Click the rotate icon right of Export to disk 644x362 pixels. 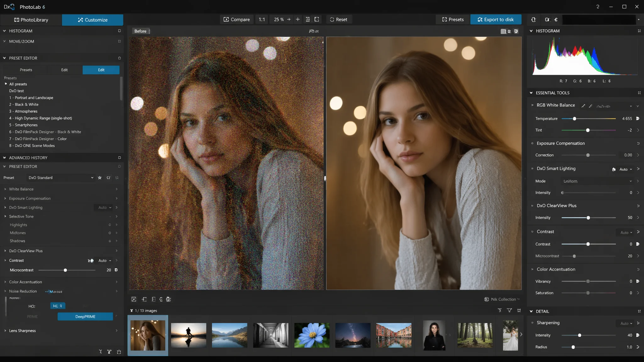point(534,19)
